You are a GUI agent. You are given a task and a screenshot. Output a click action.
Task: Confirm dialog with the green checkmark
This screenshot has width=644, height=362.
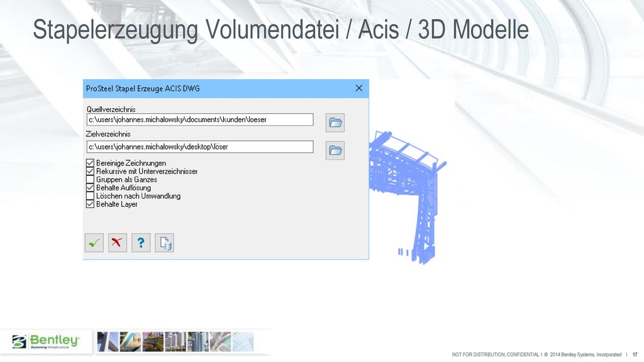94,243
